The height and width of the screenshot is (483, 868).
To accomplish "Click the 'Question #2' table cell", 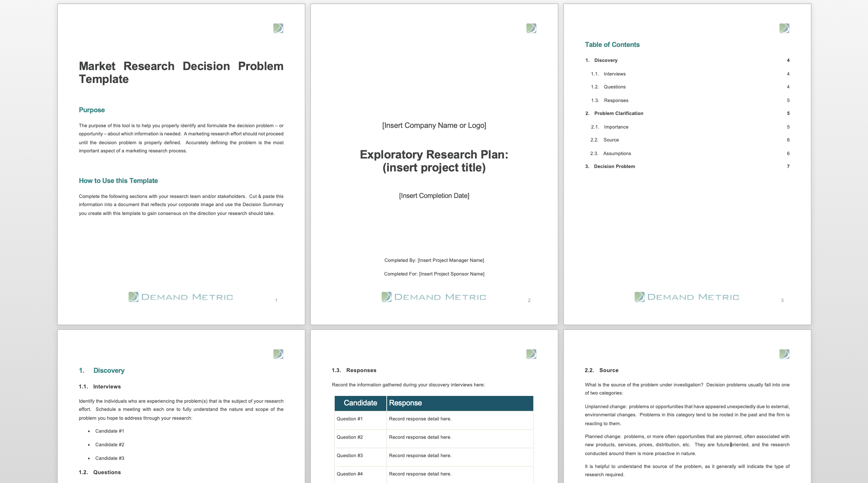I will 361,438.
